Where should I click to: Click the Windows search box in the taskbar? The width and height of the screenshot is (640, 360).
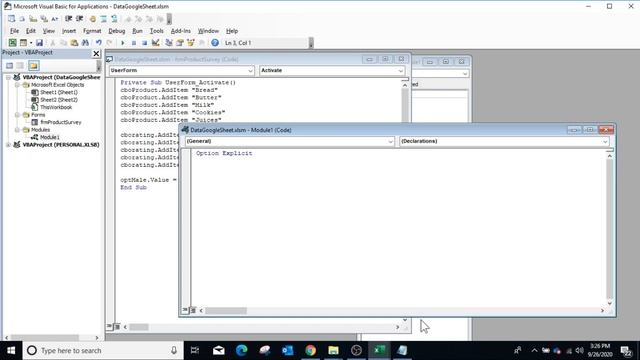pos(103,351)
